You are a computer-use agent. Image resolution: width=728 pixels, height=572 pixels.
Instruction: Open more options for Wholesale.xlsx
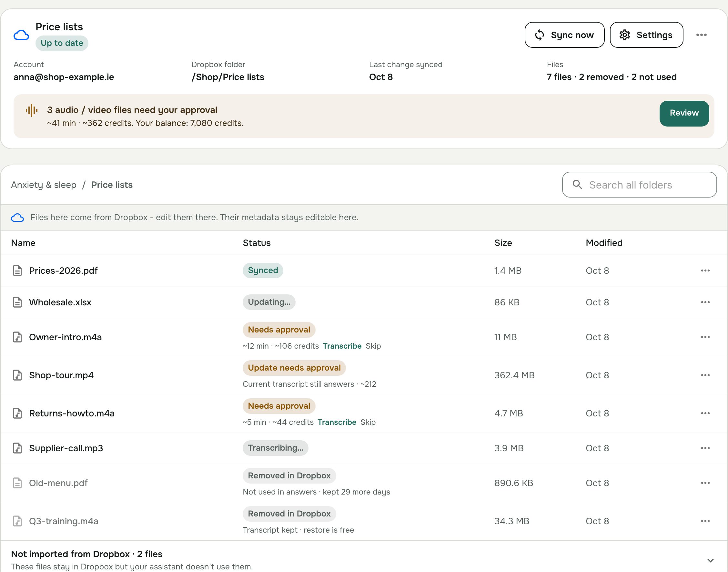click(705, 302)
